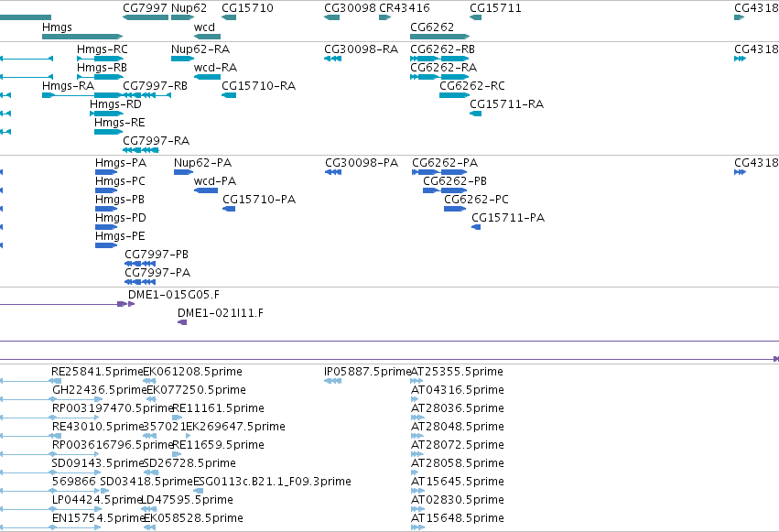Viewport: 779px width, 532px height.
Task: Click the CR43416 gene label
Action: [405, 8]
